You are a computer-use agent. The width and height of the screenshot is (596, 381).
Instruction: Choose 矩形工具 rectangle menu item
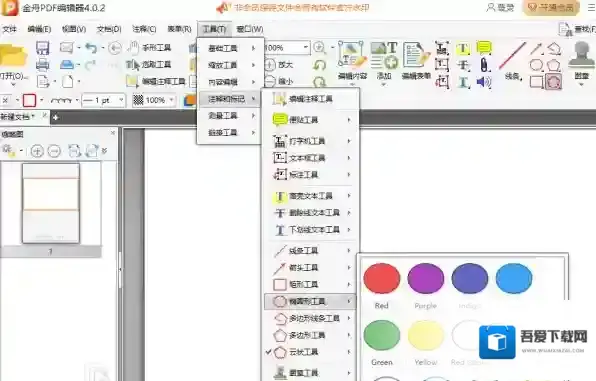309,284
